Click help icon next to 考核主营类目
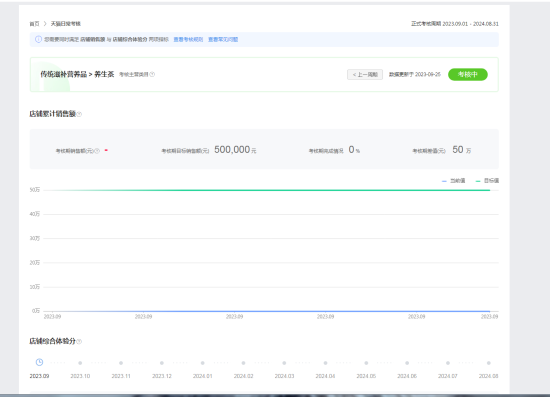550x397 pixels. (x=152, y=74)
